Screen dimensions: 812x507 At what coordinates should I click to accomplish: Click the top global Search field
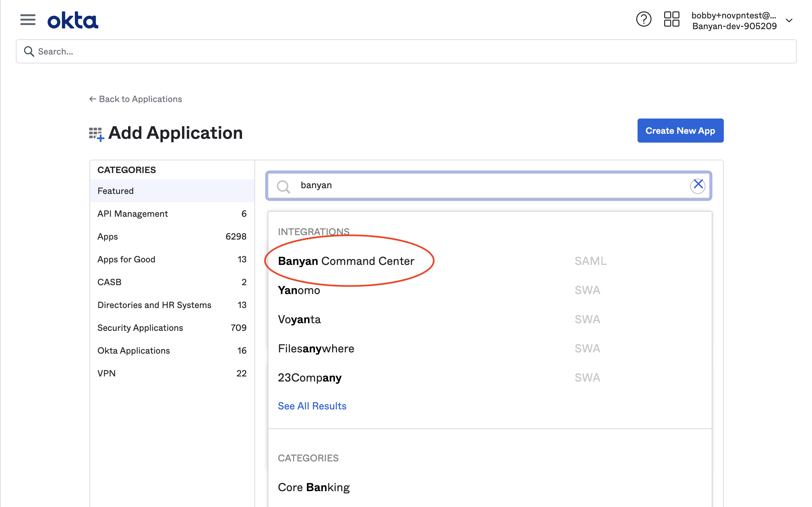[x=406, y=51]
